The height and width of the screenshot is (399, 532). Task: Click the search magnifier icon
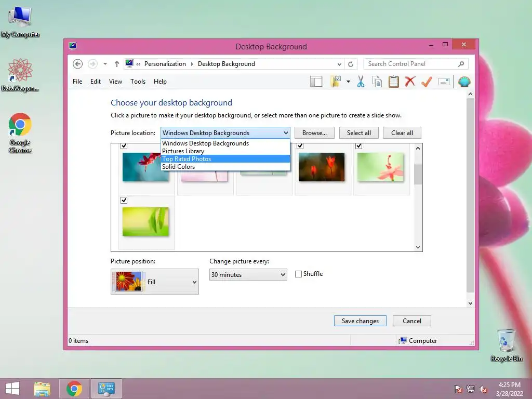[x=461, y=64]
